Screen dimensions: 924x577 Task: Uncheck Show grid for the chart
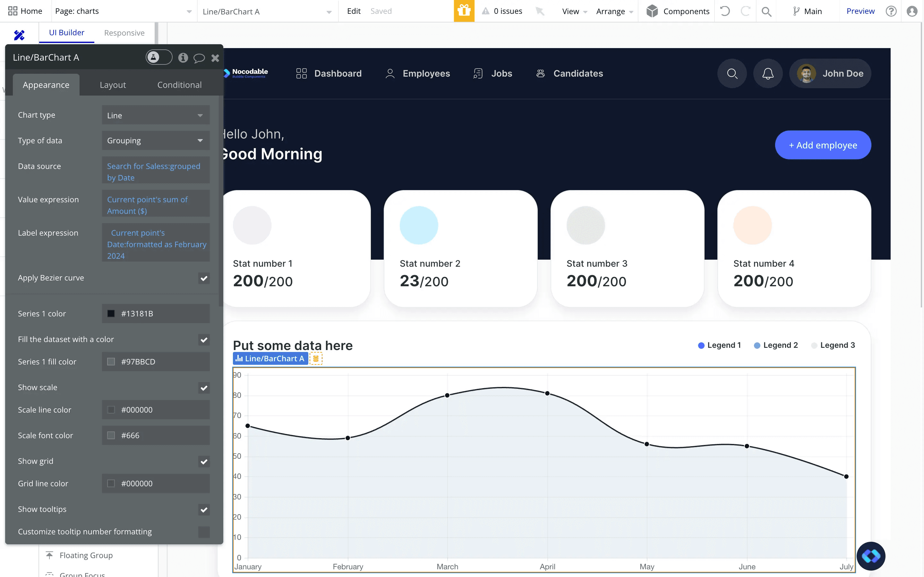204,461
